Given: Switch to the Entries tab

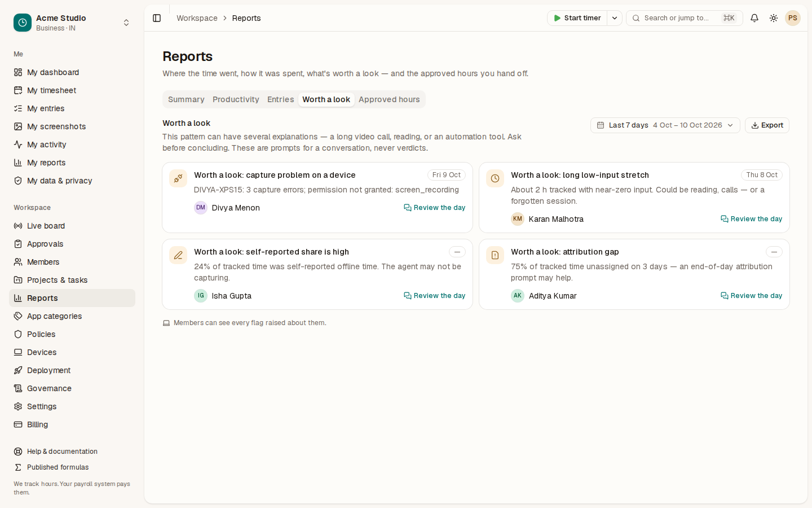Looking at the screenshot, I should (281, 99).
